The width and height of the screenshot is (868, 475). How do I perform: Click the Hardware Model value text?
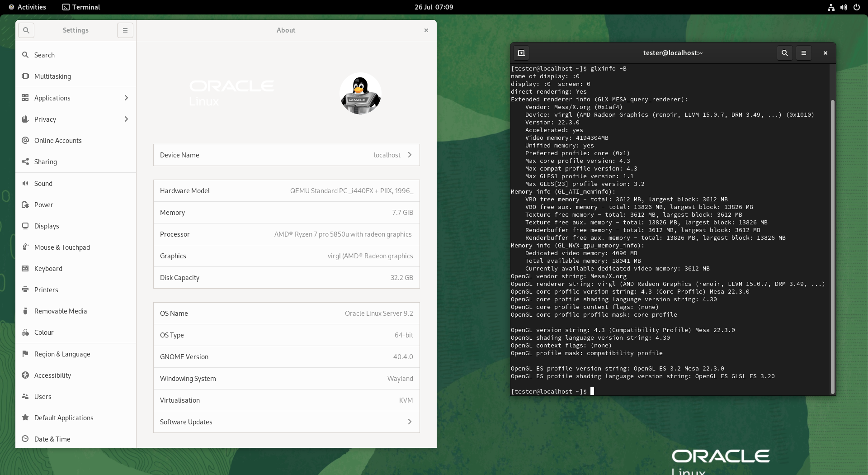(x=352, y=191)
